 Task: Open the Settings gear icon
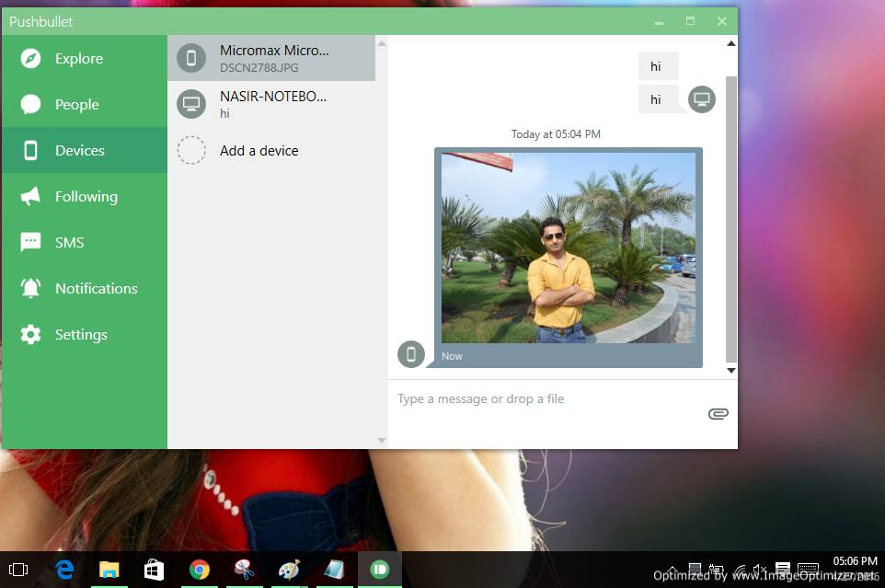[30, 335]
